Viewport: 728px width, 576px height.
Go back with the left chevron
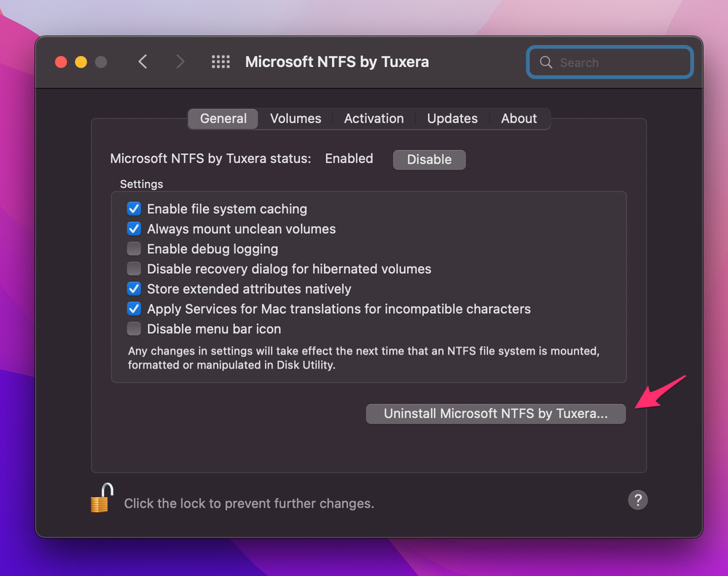(143, 62)
